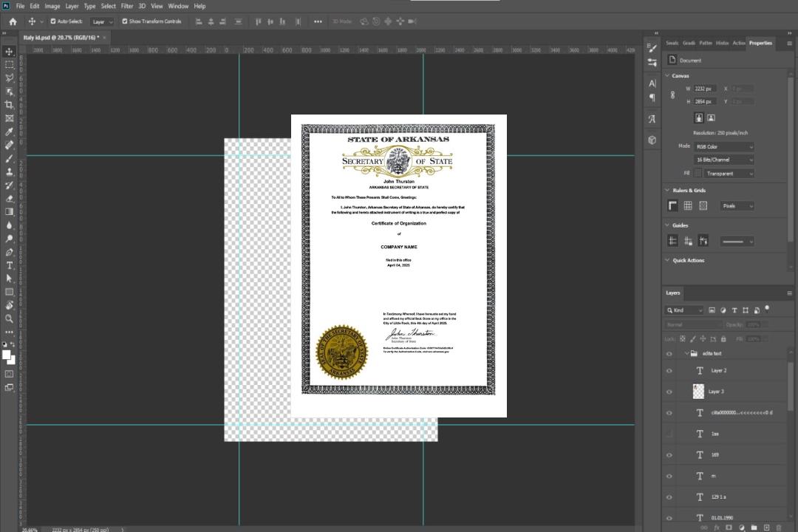
Task: Select the Lasso tool
Action: pos(9,78)
